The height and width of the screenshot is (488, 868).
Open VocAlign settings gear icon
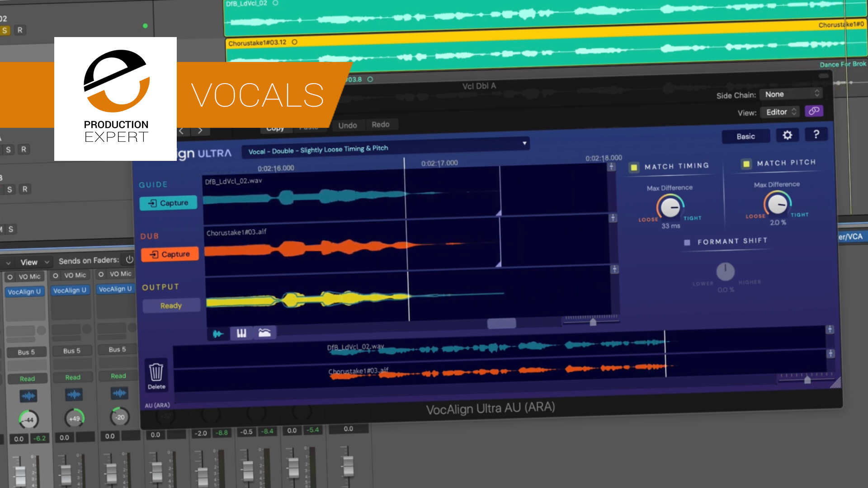(787, 135)
